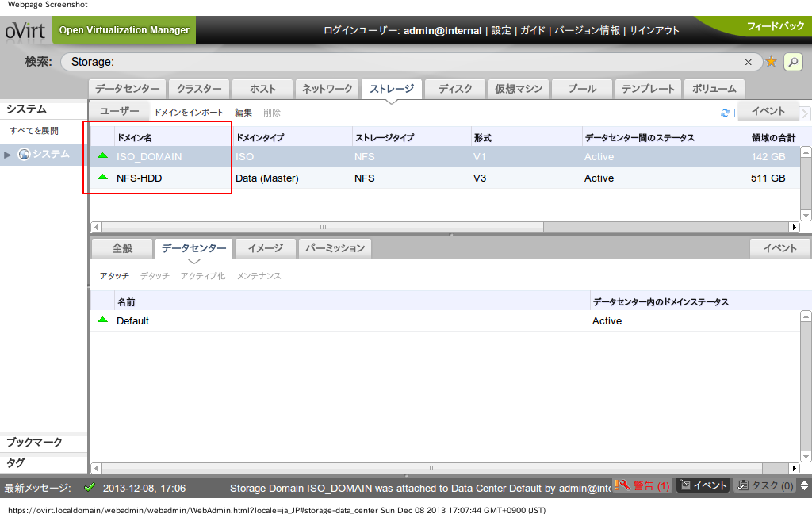Open the warnings (警告) alert panel
This screenshot has width=812, height=514.
coord(643,485)
